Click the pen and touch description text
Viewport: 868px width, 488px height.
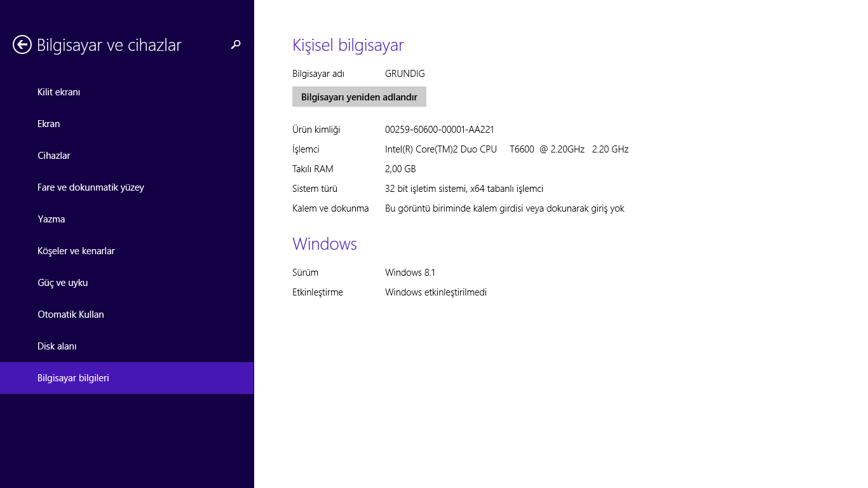505,208
